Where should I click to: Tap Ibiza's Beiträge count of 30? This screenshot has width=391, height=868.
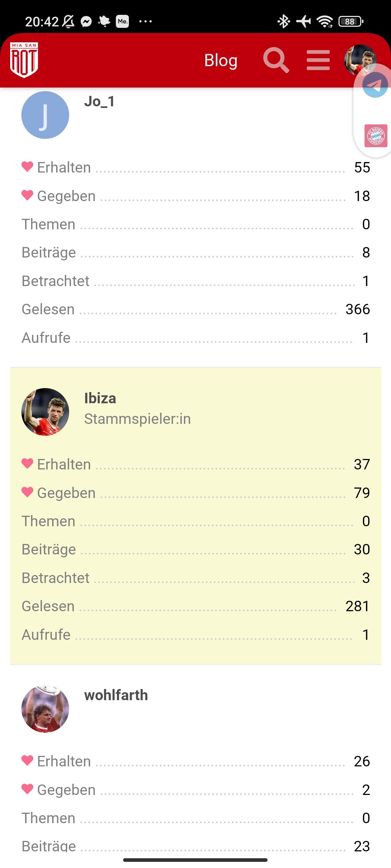[362, 549]
